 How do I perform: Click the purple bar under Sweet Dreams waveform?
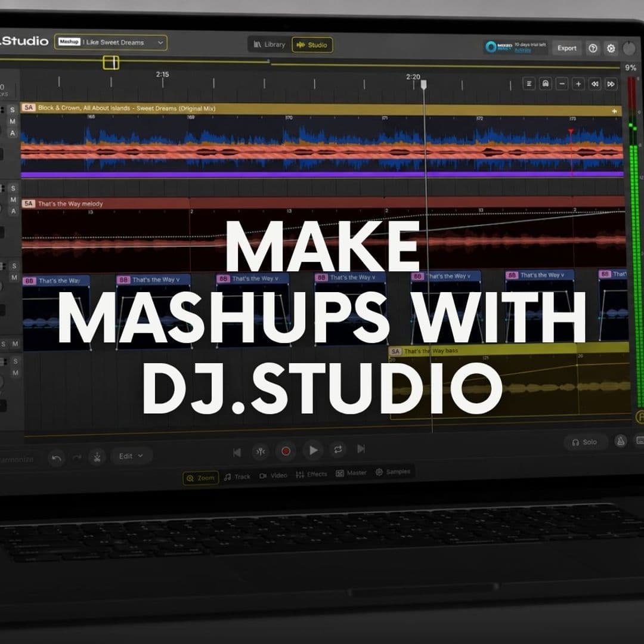[x=323, y=175]
